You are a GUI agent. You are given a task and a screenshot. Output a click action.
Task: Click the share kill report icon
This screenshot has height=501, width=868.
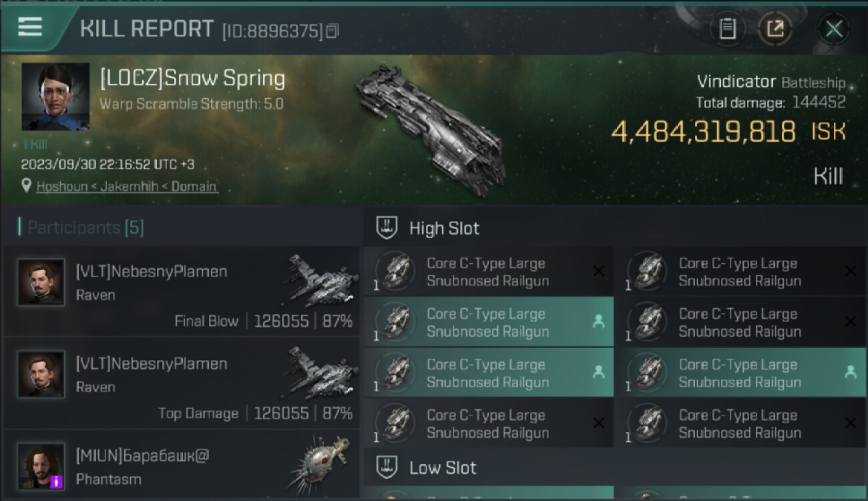tap(775, 29)
